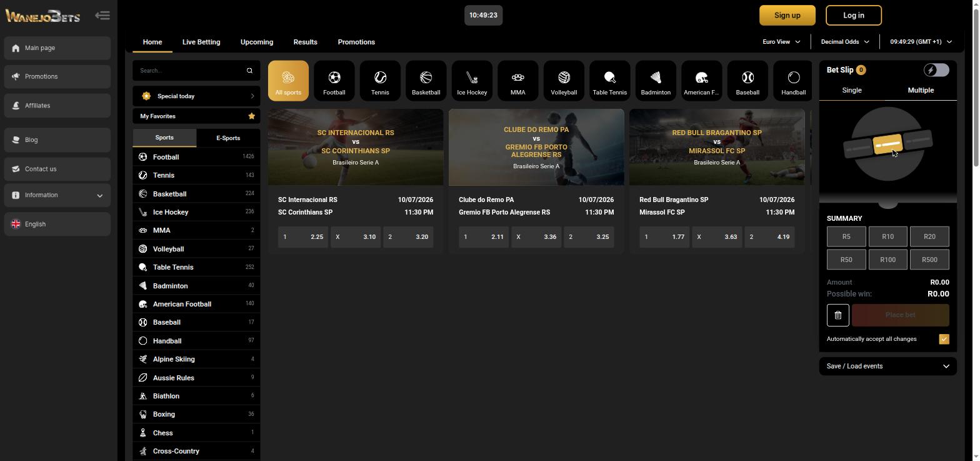Expand the Information sidebar menu
The image size is (980, 461).
point(57,195)
